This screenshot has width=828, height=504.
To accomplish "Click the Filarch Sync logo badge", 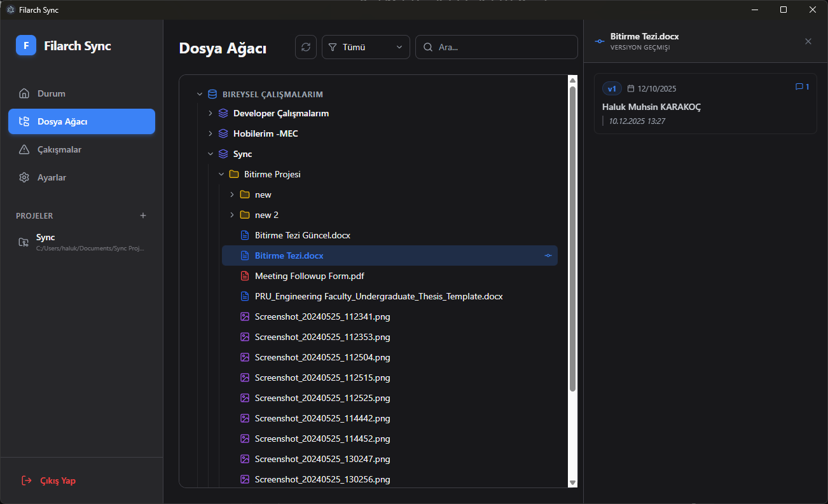I will [x=26, y=46].
